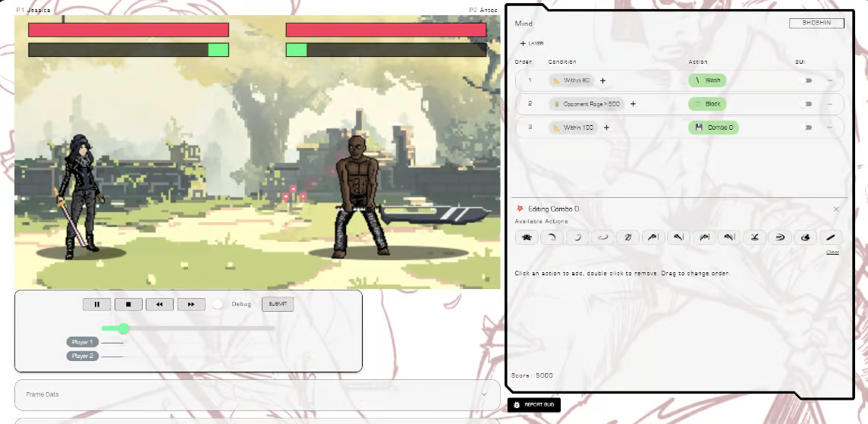Click the plus icon next to Within 80
The height and width of the screenshot is (424, 868).
tap(603, 80)
